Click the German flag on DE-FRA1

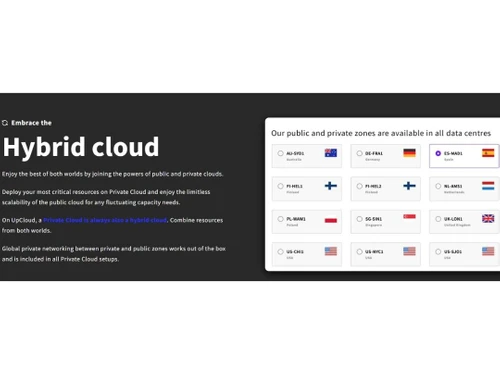[409, 153]
